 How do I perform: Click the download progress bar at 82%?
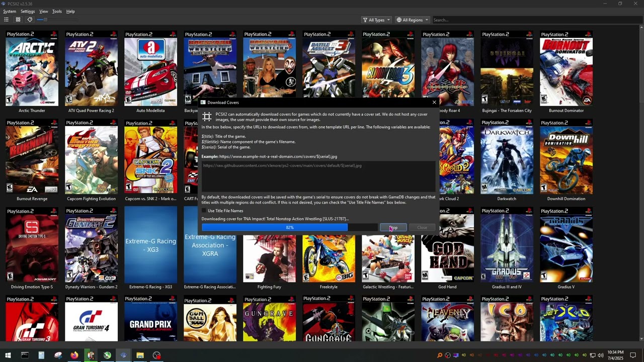tap(290, 228)
